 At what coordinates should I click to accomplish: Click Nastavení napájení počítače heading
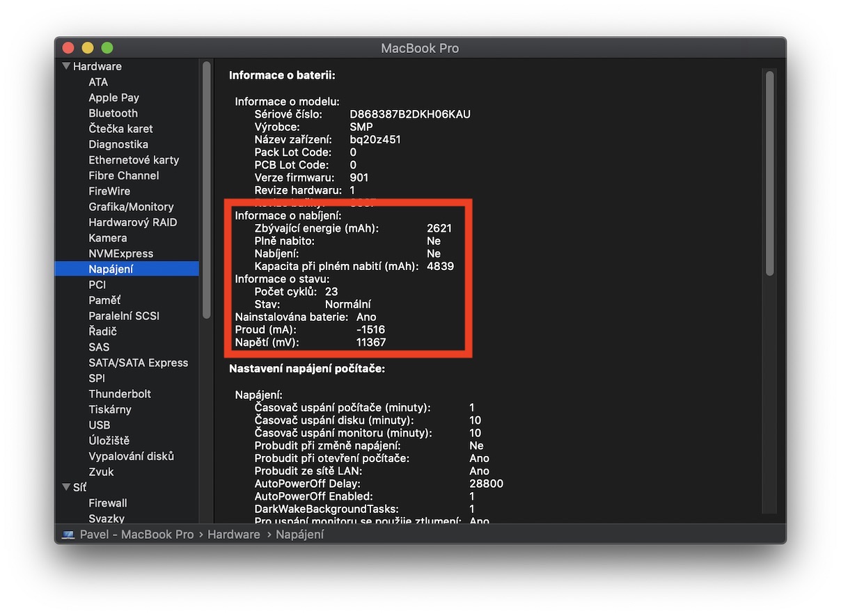click(307, 369)
